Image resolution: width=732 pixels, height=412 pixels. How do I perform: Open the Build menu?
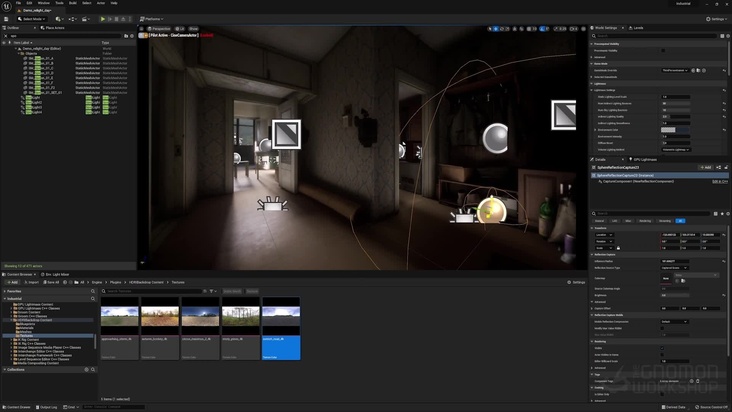click(72, 3)
